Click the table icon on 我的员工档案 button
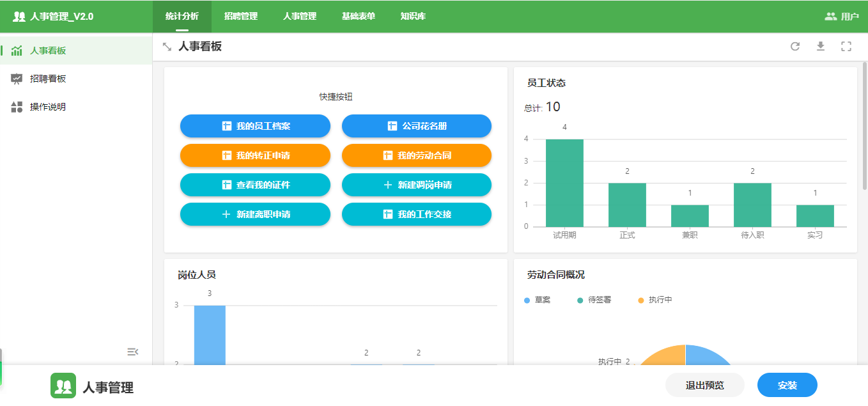This screenshot has width=868, height=406. tap(226, 126)
